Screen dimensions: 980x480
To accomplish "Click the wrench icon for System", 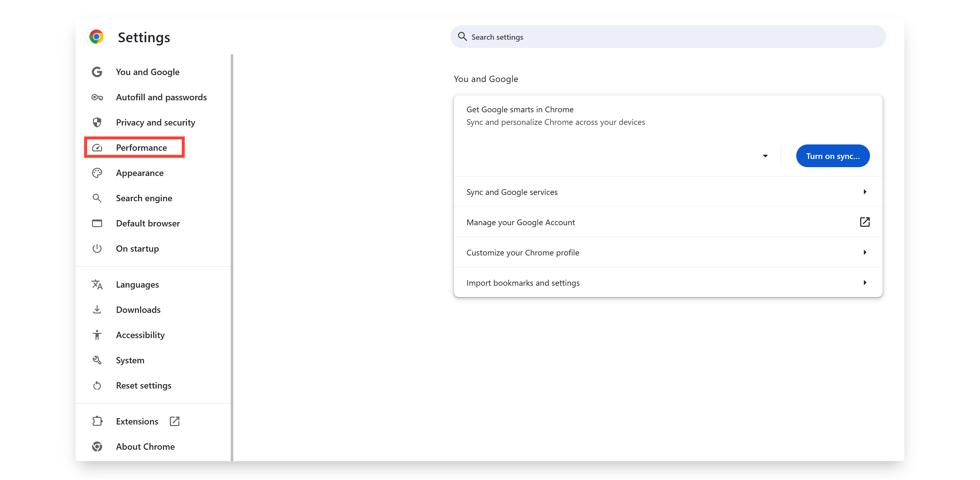I will click(x=97, y=360).
